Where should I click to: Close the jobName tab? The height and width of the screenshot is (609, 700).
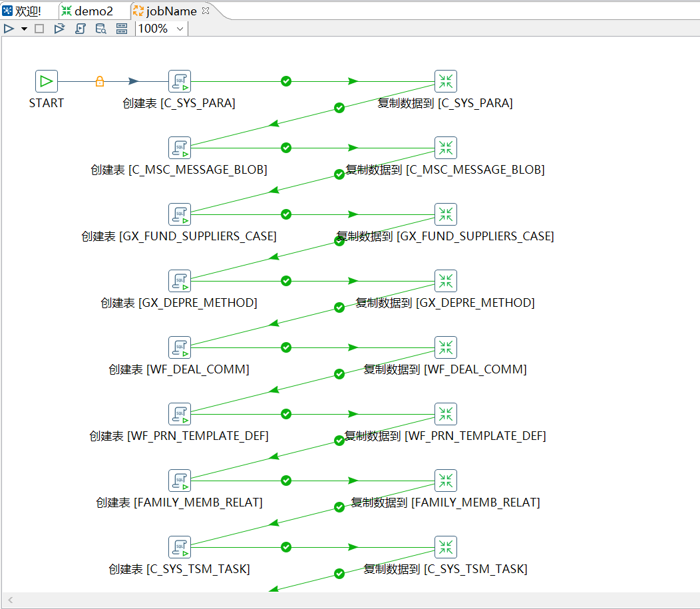[x=205, y=11]
